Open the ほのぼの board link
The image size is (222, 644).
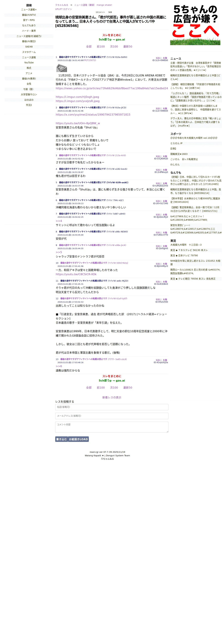point(29,100)
